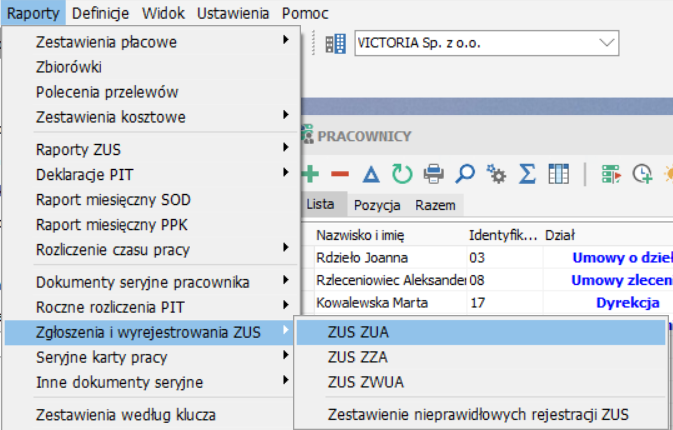This screenshot has width=673, height=430.
Task: Click Umowy zlecenia department cell
Action: click(x=608, y=280)
